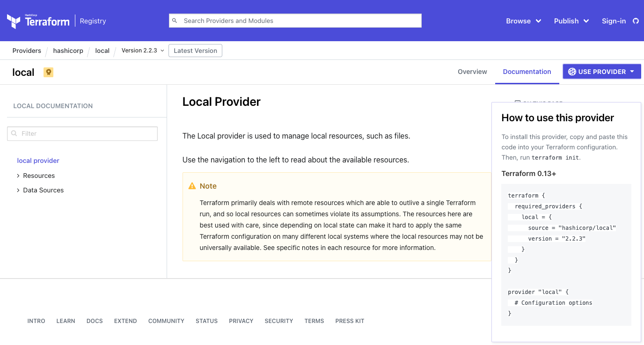Toggle the USE PROVIDER dropdown
Screen dimensions: 644x345
[602, 72]
